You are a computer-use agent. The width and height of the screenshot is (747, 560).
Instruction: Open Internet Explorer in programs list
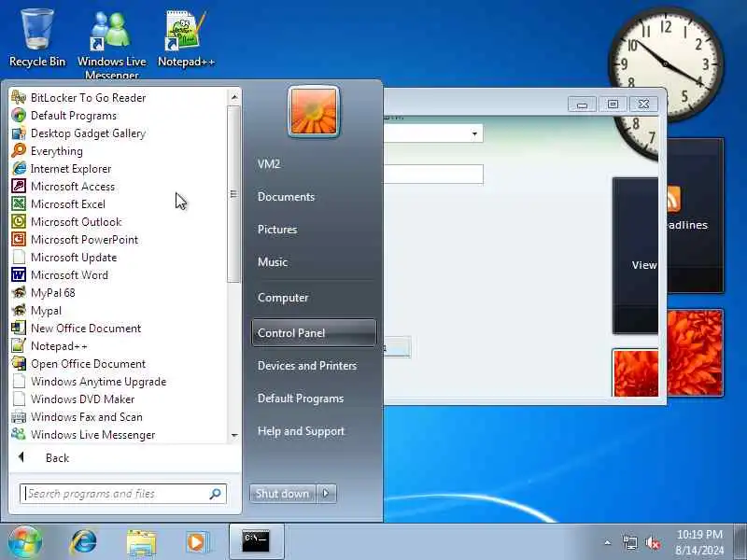(71, 169)
